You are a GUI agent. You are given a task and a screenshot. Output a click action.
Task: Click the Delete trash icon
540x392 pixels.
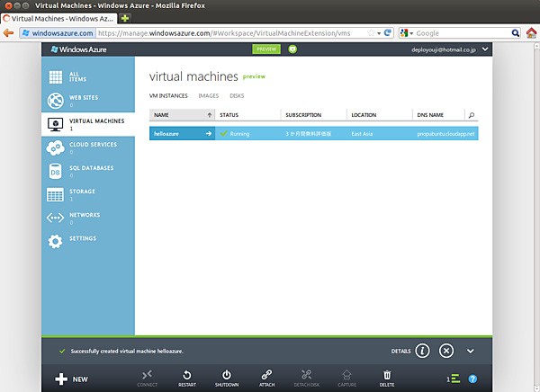click(x=387, y=375)
